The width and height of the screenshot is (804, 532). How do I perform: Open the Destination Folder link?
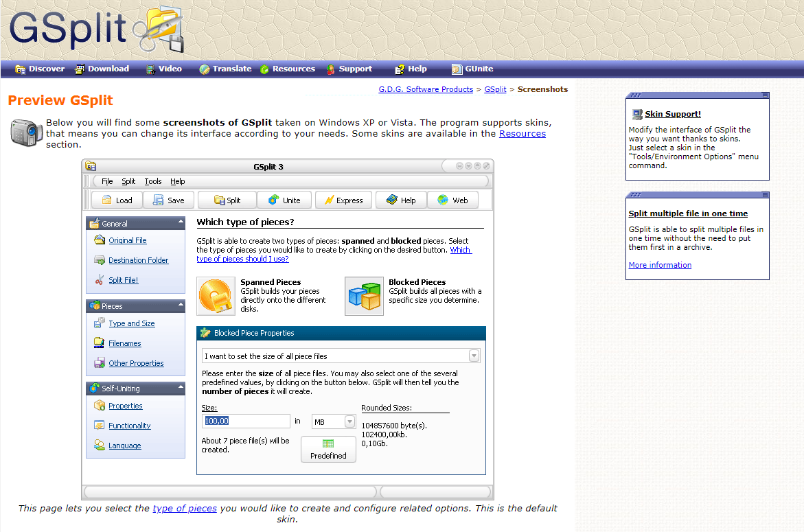pyautogui.click(x=139, y=260)
